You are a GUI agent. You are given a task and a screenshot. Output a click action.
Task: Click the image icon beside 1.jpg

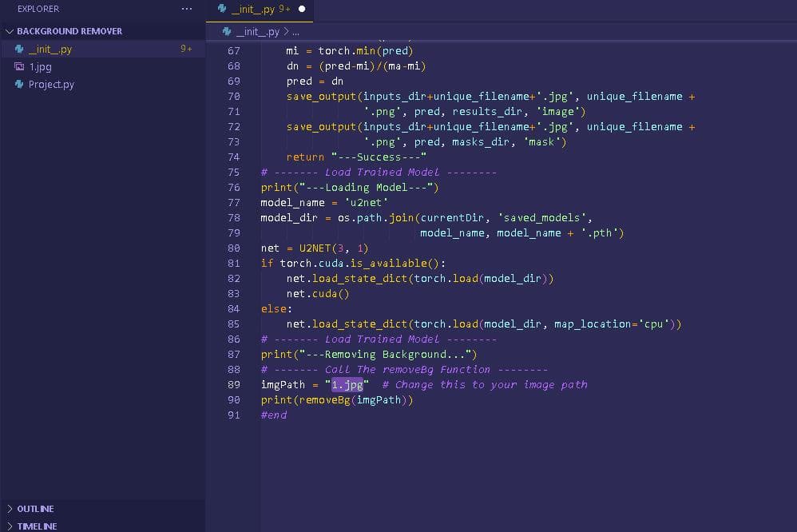point(19,66)
